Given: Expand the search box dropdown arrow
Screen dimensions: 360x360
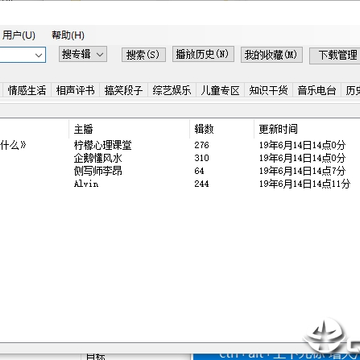Looking at the screenshot, I should tap(39, 55).
